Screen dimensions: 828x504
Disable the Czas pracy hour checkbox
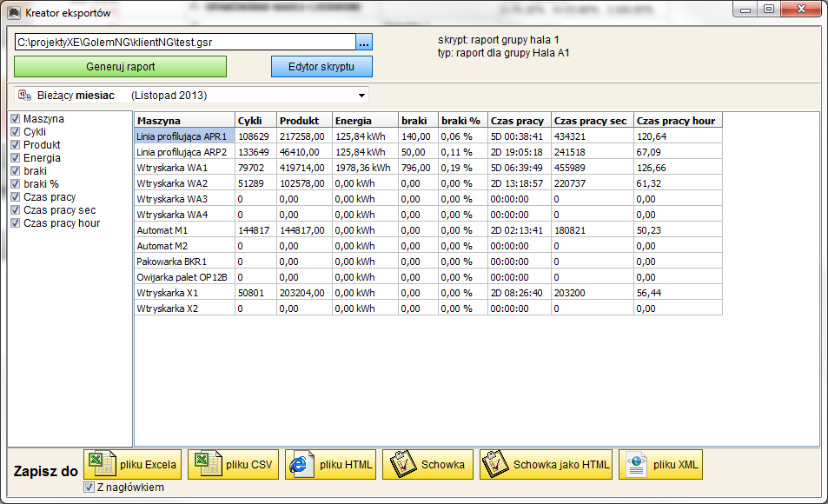point(16,223)
